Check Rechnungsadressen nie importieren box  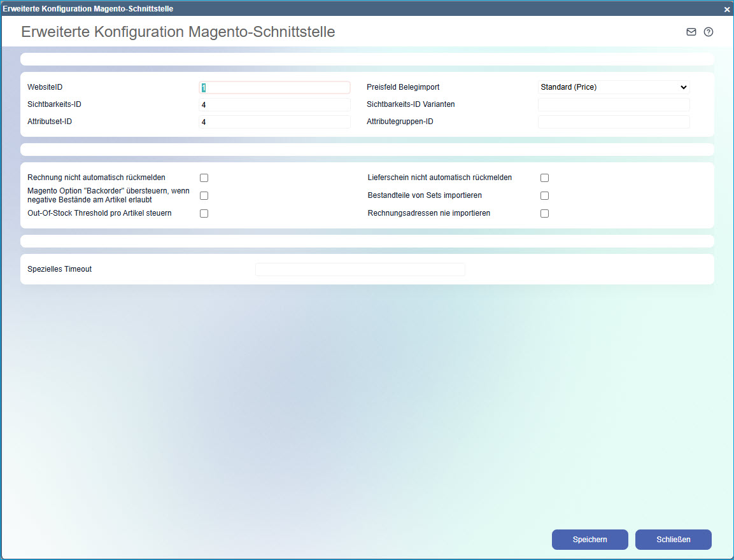click(544, 213)
